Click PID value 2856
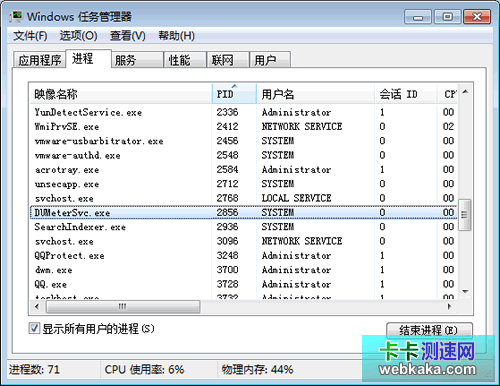The image size is (500, 386). pyautogui.click(x=227, y=213)
